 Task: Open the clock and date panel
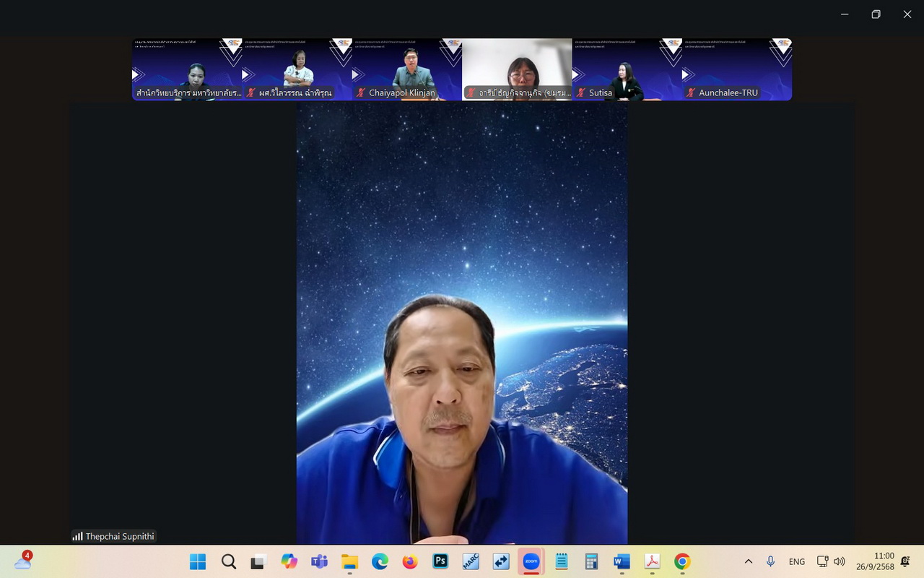click(875, 561)
